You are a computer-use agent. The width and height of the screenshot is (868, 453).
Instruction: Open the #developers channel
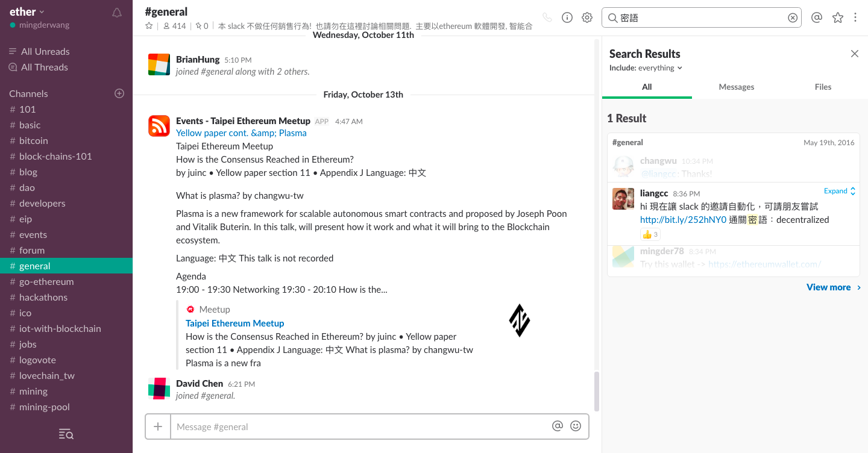(x=66, y=203)
